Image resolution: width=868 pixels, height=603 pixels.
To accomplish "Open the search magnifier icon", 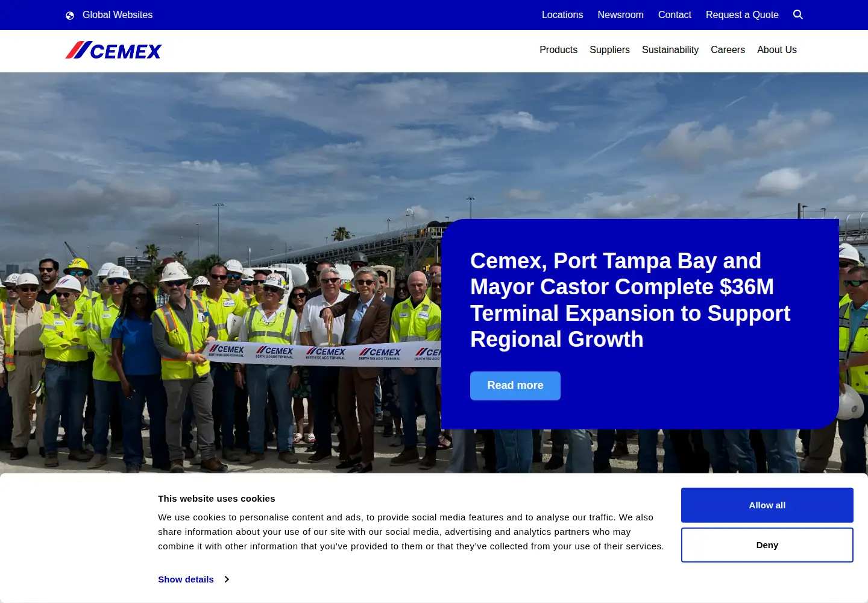I will click(798, 14).
